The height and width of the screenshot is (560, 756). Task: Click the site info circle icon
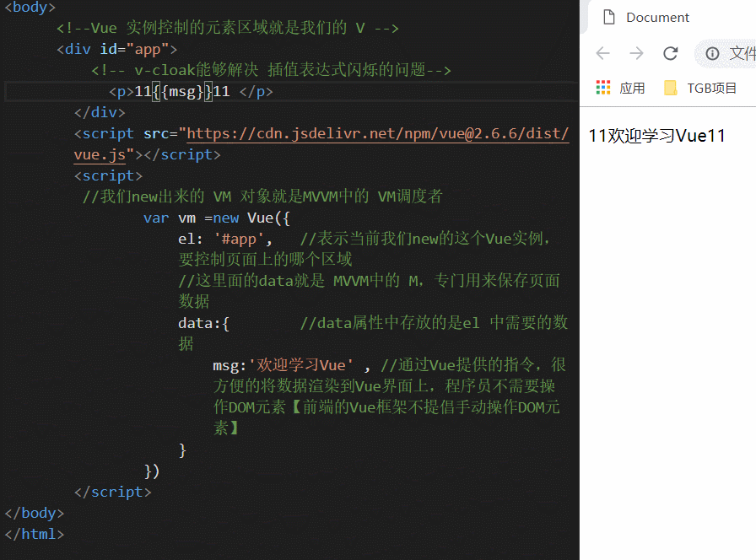[x=712, y=53]
